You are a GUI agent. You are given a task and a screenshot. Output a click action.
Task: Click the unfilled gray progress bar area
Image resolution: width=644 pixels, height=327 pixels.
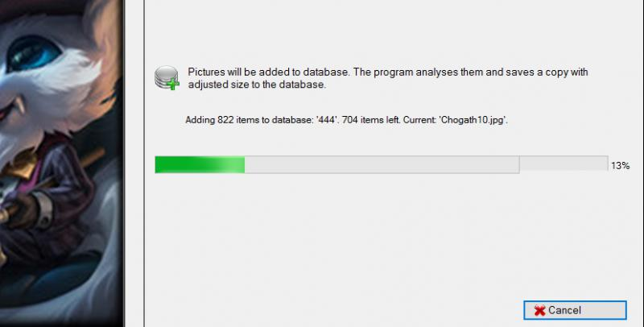click(x=382, y=165)
